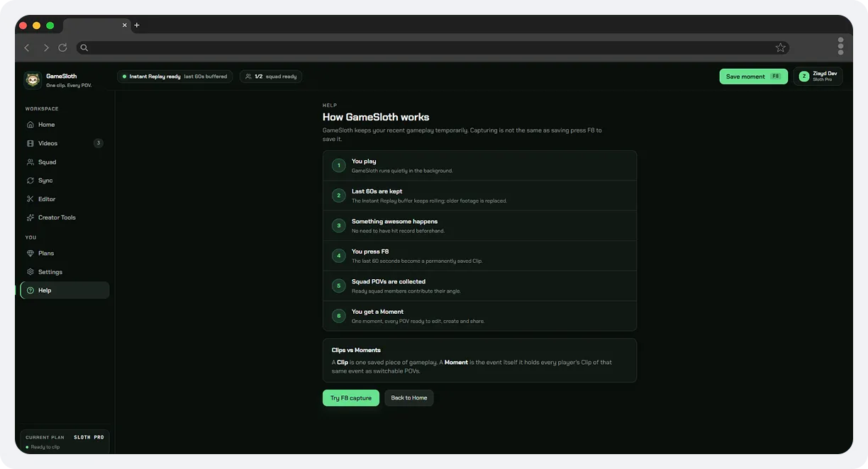Click the Videos count badge showing 3
Viewport: 868px width, 469px height.
point(99,143)
